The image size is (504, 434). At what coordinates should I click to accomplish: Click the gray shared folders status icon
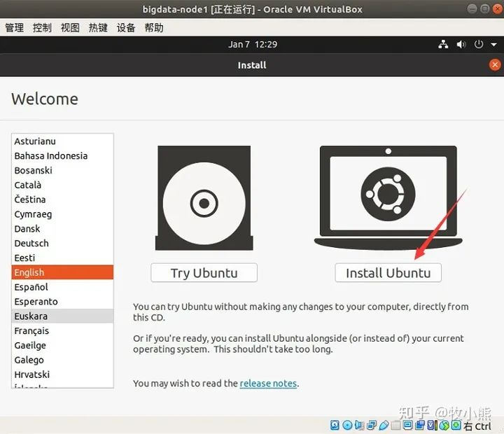pos(395,425)
